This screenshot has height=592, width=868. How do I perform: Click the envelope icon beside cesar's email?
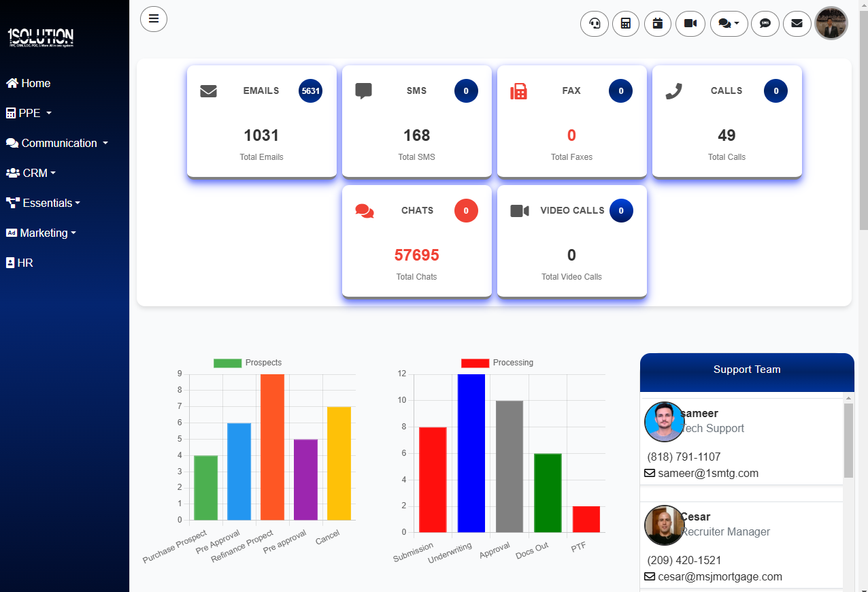(650, 576)
